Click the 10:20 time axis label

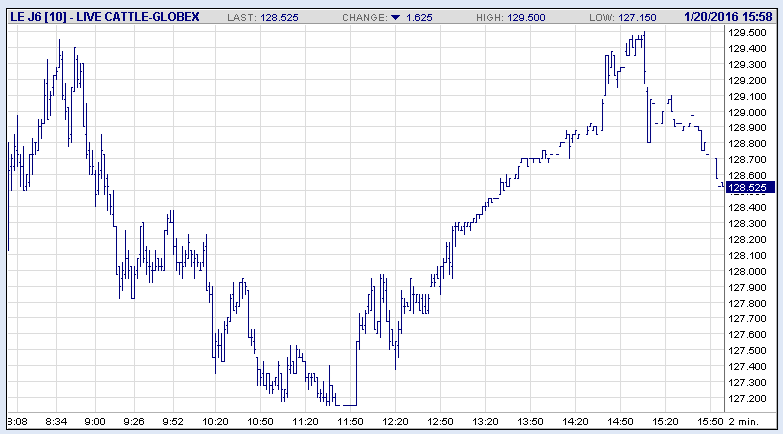point(215,421)
